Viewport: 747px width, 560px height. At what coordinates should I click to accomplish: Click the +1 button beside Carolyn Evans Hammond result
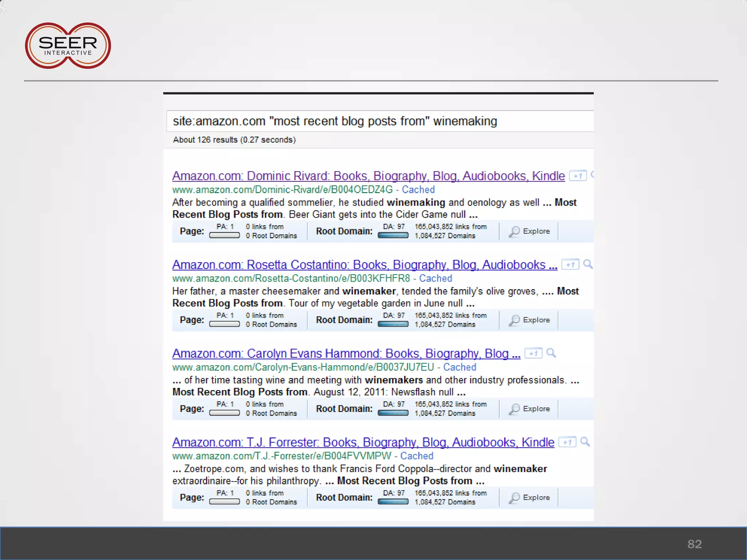pyautogui.click(x=533, y=353)
